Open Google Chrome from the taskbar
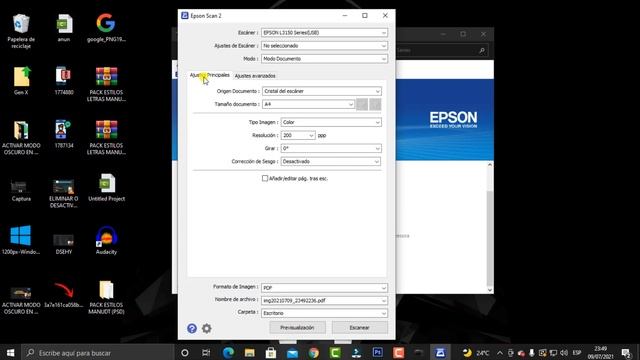 point(313,353)
